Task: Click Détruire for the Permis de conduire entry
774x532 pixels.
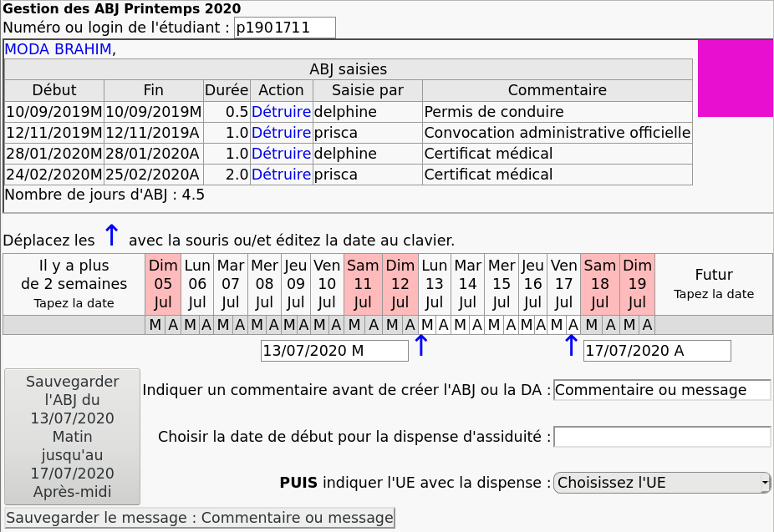Action: click(281, 112)
